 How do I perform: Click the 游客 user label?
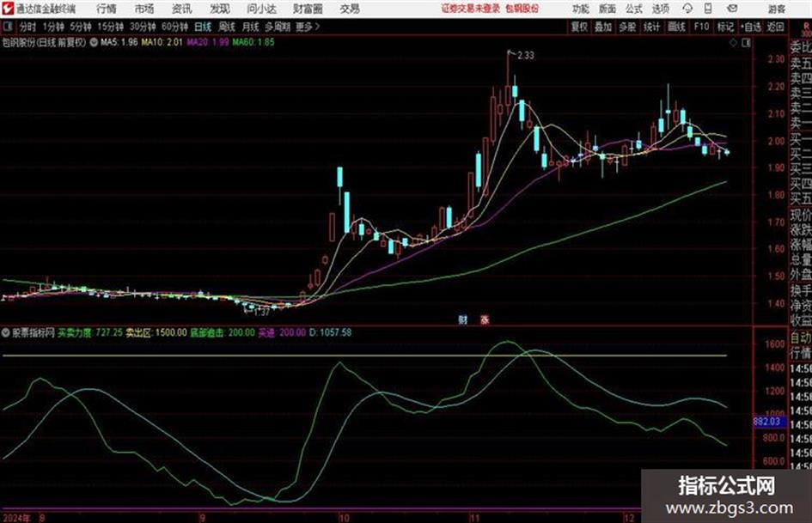776,9
